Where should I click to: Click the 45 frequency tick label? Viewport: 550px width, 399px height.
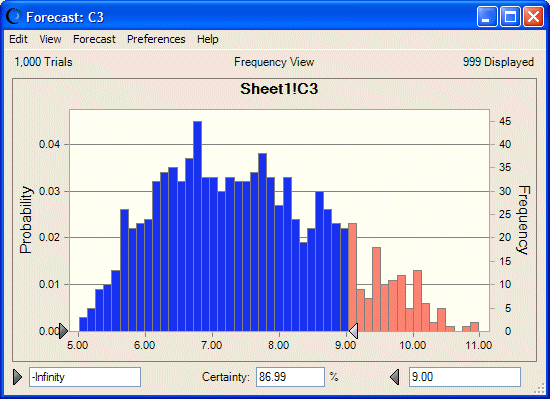click(x=505, y=121)
